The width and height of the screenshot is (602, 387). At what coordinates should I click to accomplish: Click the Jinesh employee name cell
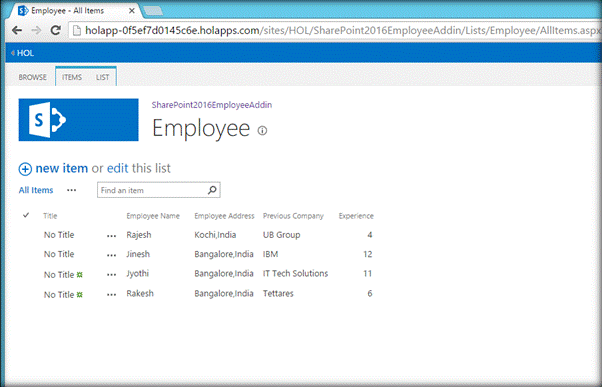138,254
